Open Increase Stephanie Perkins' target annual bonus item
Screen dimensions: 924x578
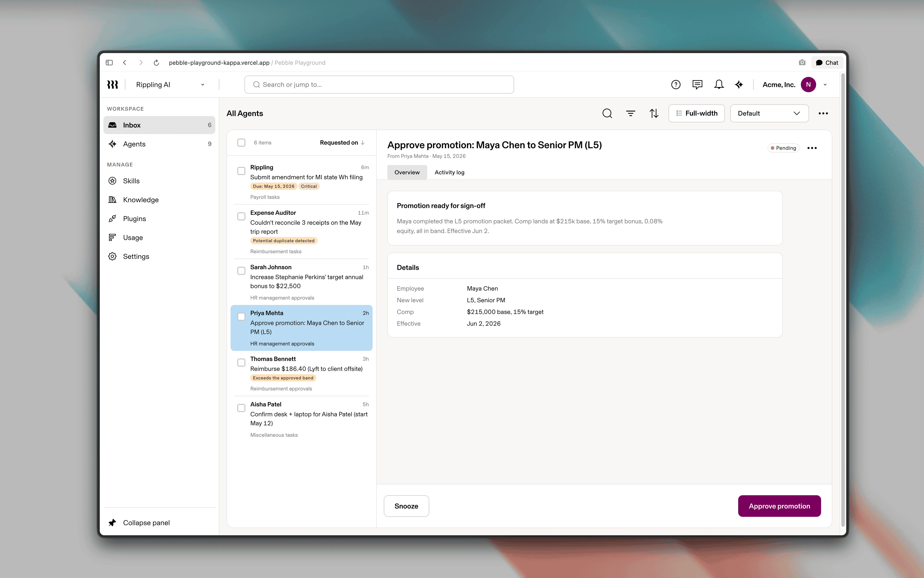point(307,281)
